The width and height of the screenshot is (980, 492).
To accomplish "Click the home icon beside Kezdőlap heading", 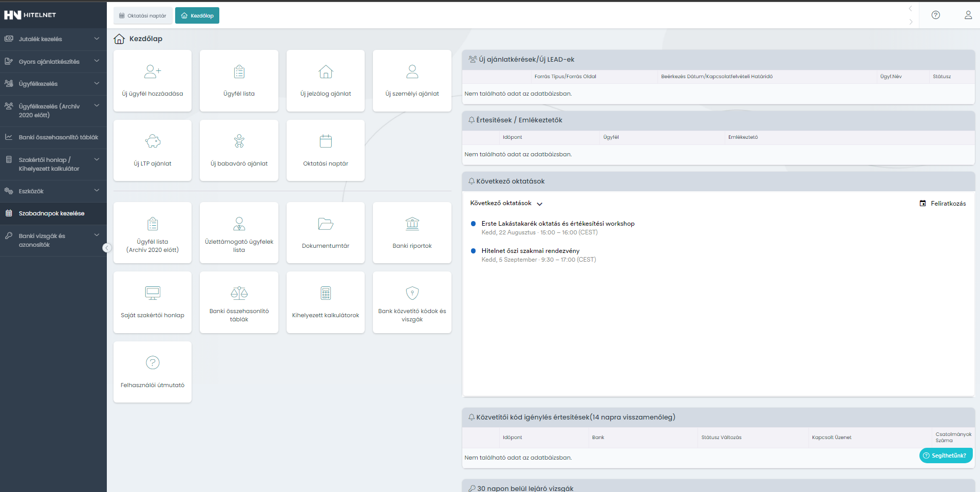I will click(119, 39).
